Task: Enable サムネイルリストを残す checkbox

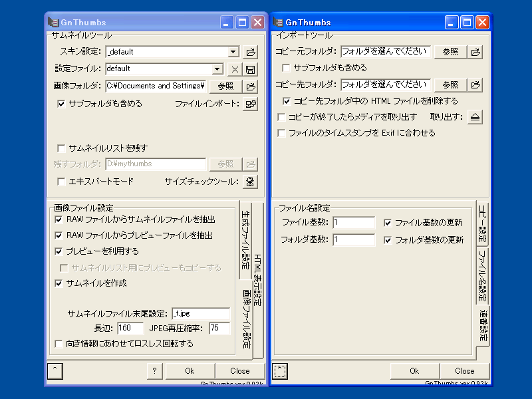Action: point(61,148)
